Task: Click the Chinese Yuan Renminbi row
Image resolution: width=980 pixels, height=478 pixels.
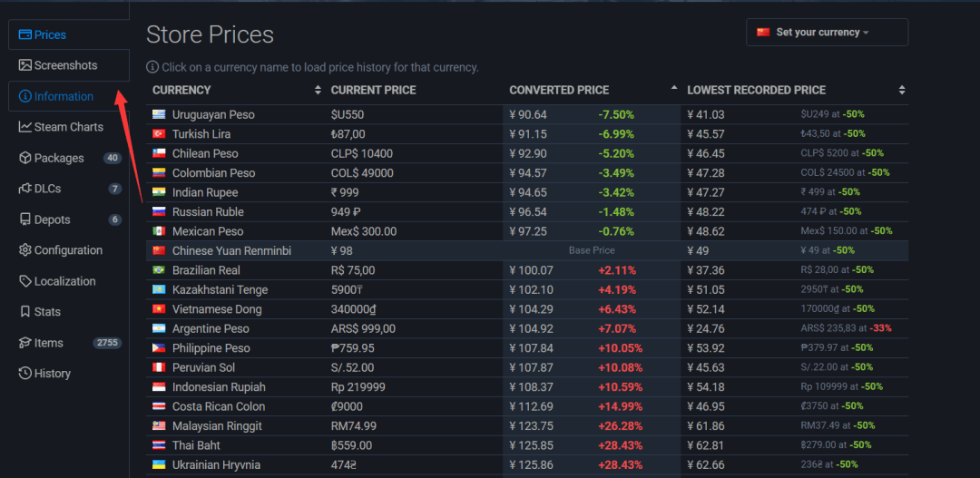Action: (231, 250)
